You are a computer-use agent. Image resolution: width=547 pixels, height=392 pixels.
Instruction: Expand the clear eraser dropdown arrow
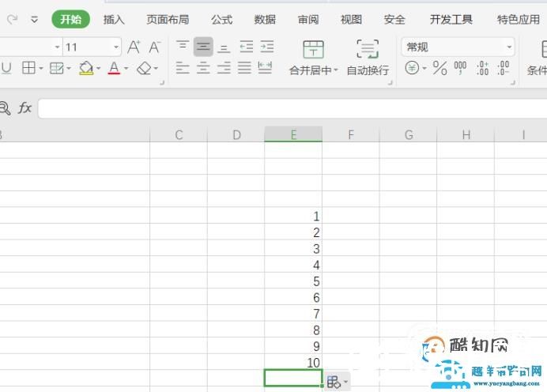(x=156, y=68)
